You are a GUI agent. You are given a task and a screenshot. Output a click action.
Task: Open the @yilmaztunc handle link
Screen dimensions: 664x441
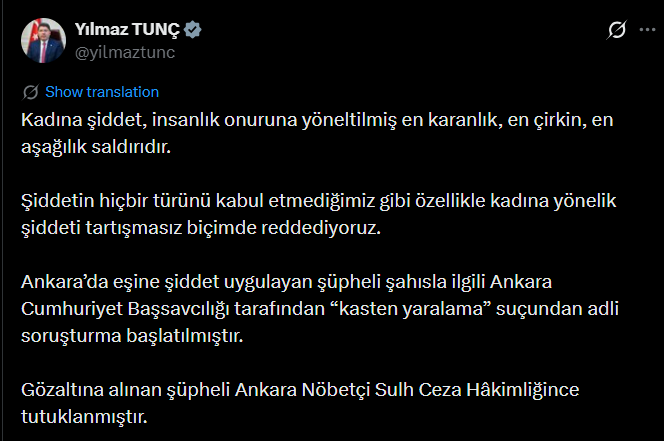coord(125,52)
